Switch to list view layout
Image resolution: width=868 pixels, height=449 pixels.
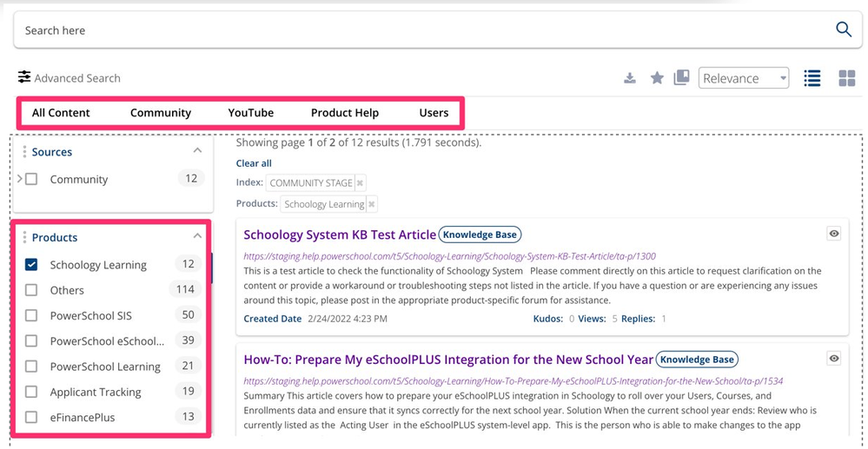tap(812, 78)
